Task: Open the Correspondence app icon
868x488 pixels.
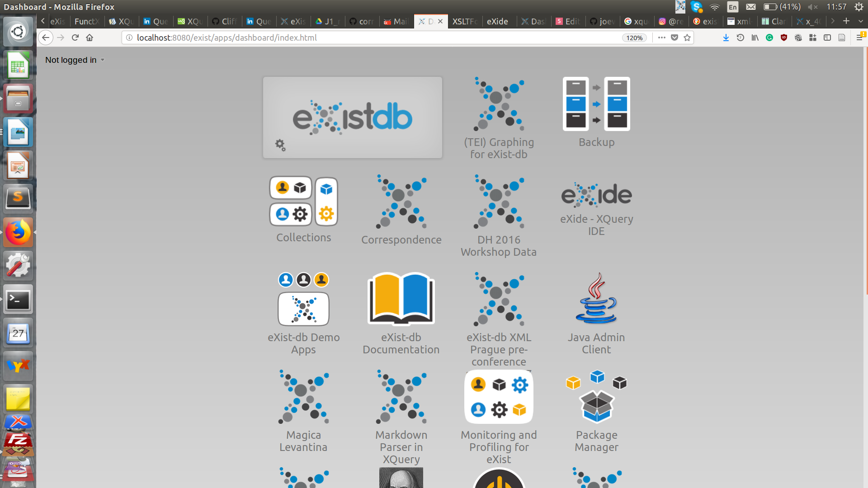Action: click(401, 202)
